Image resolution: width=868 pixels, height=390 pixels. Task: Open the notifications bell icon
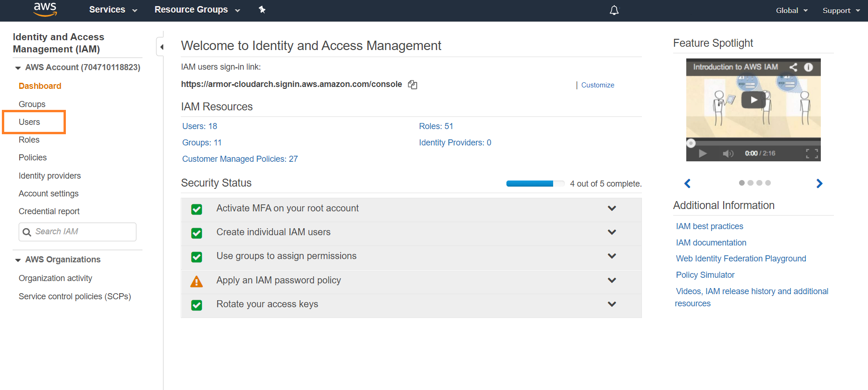pyautogui.click(x=614, y=10)
